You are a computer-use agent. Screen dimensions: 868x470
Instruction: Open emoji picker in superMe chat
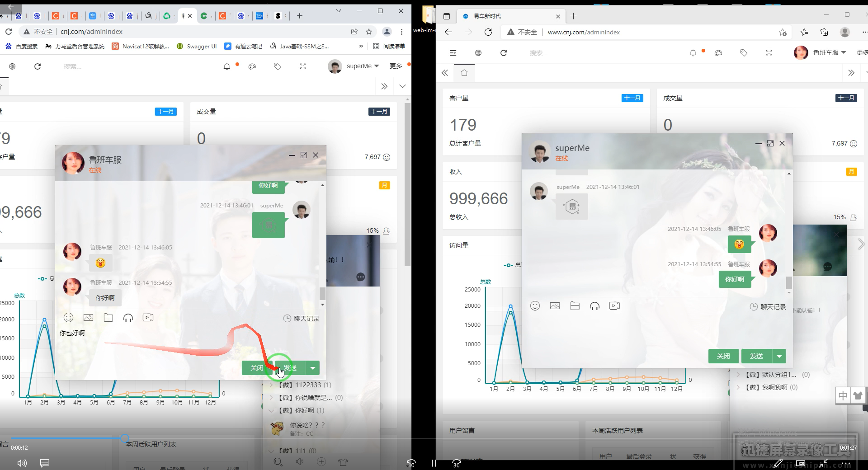point(535,306)
